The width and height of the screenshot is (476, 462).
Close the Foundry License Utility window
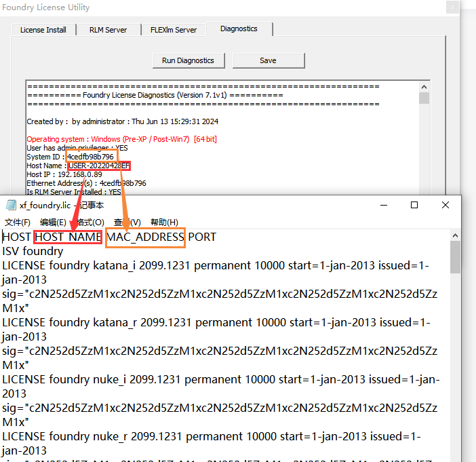tap(452, 7)
